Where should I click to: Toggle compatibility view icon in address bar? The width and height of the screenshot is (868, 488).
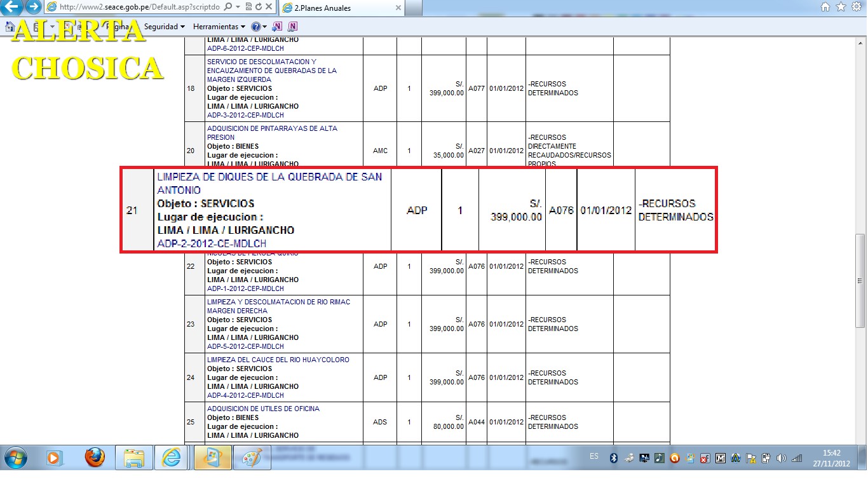click(x=247, y=7)
